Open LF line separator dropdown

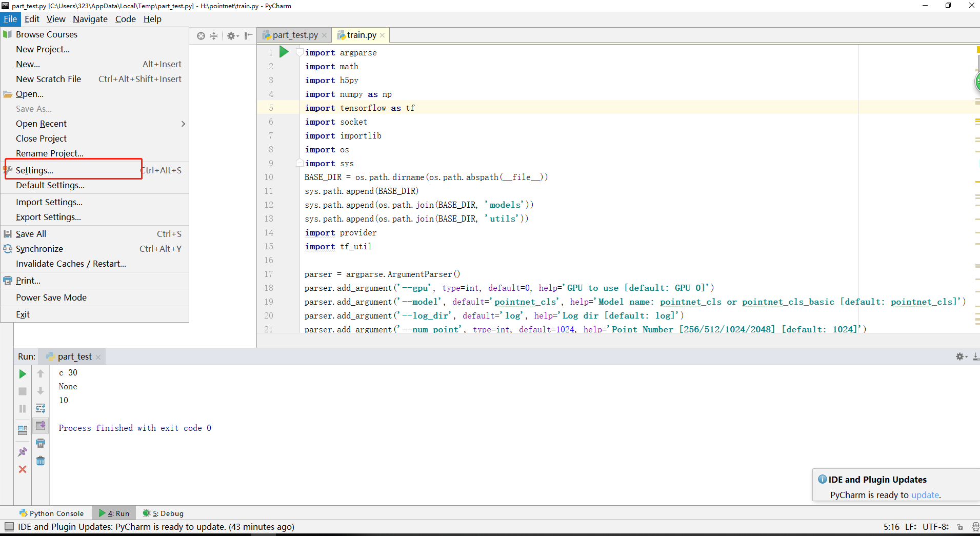[911, 527]
